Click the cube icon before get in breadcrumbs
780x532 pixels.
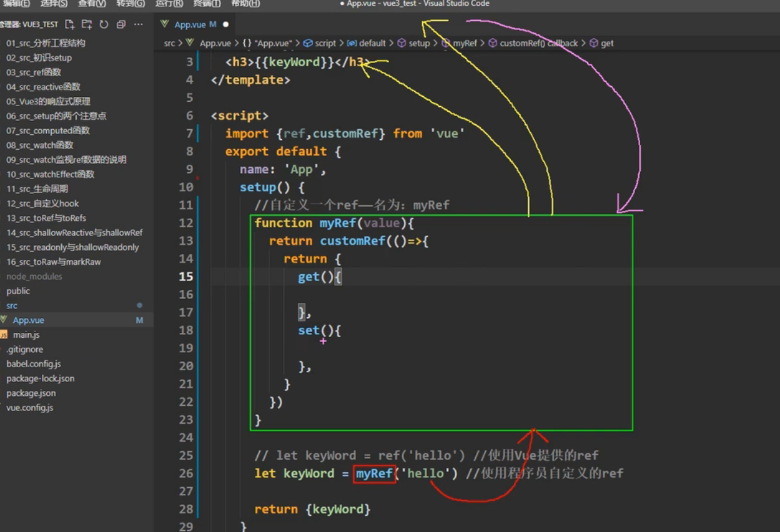594,43
